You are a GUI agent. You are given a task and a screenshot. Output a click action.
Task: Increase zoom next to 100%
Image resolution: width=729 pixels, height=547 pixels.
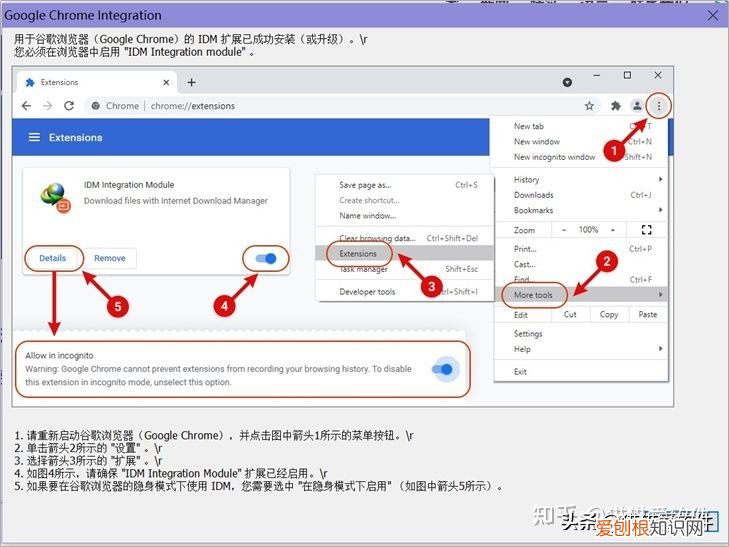pos(613,230)
